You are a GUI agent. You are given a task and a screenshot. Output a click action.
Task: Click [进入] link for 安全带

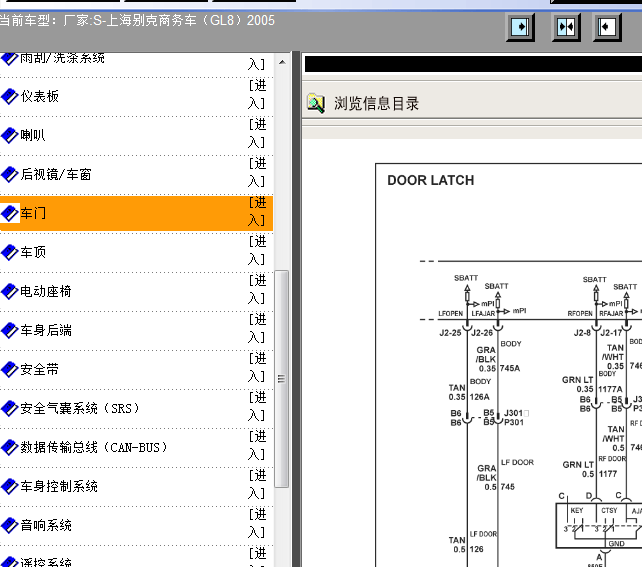257,368
